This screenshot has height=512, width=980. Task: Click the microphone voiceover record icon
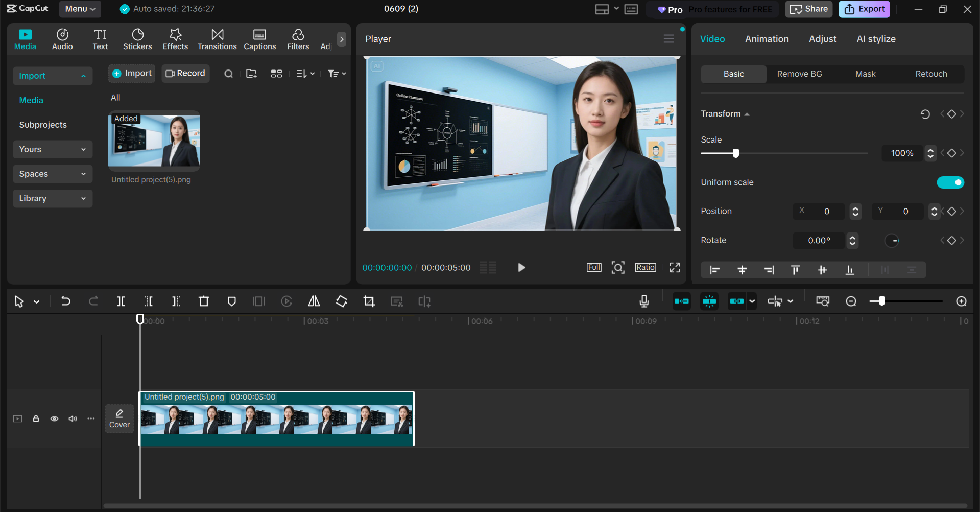coord(644,301)
